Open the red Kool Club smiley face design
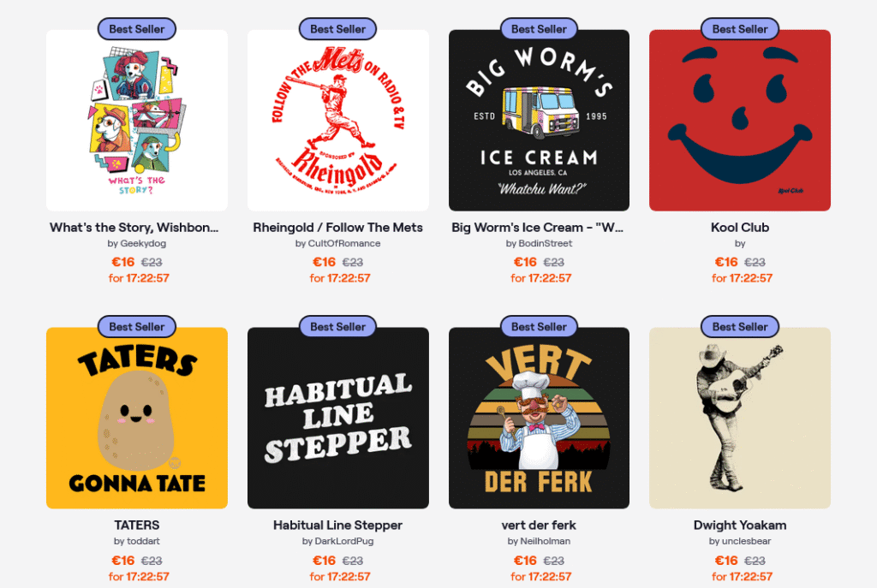Screen dimensions: 877x588 point(739,120)
